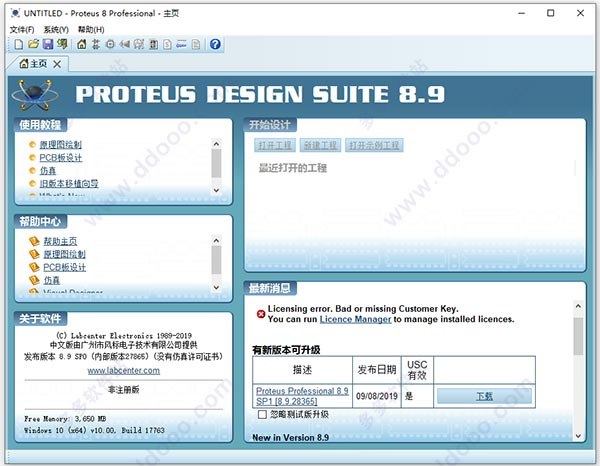Image resolution: width=600 pixels, height=466 pixels.
Task: Open Schematic Capture from the toolbar
Action: 96,44
